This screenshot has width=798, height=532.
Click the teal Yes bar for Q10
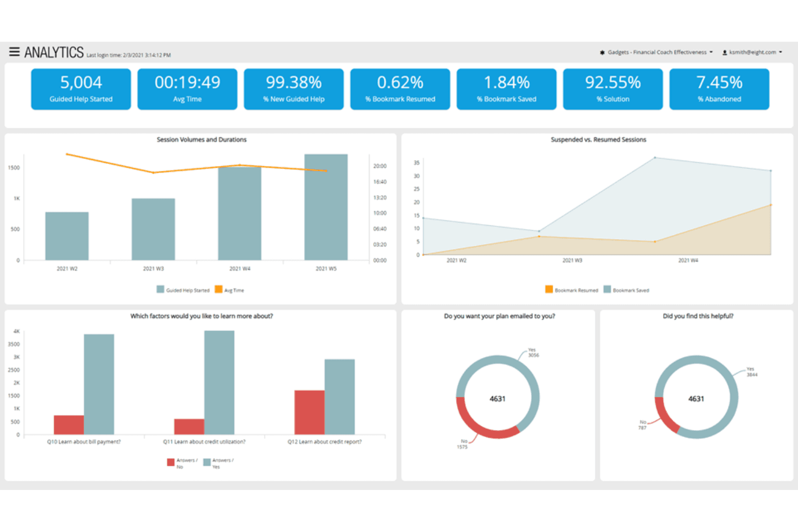[99, 384]
